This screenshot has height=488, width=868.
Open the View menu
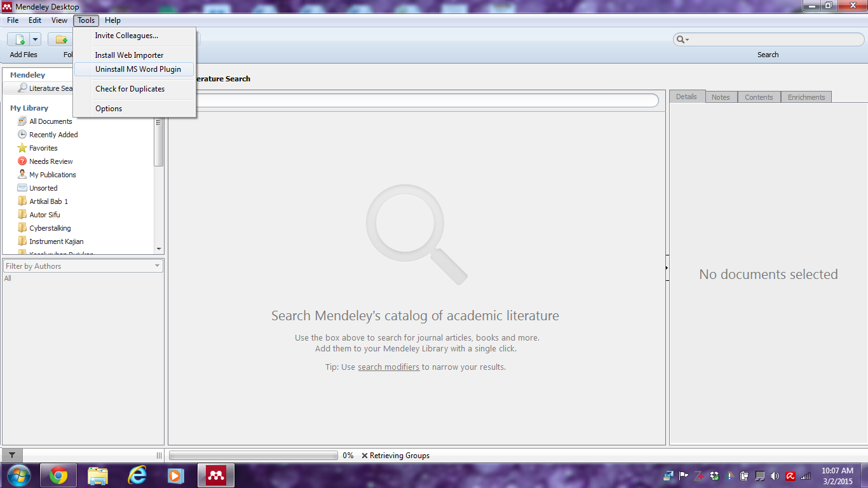coord(59,20)
